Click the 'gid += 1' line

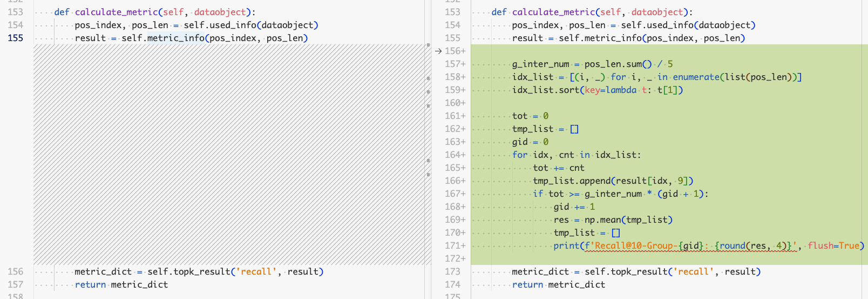pos(574,207)
